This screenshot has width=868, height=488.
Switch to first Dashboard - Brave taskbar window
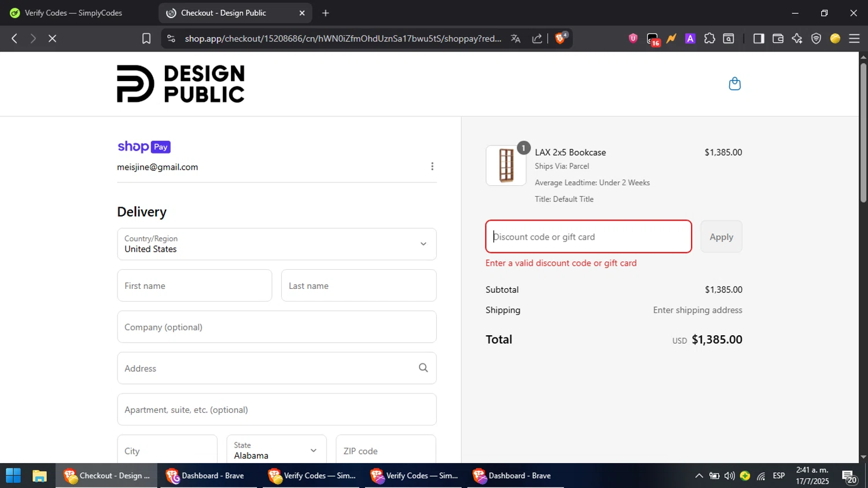coord(208,476)
